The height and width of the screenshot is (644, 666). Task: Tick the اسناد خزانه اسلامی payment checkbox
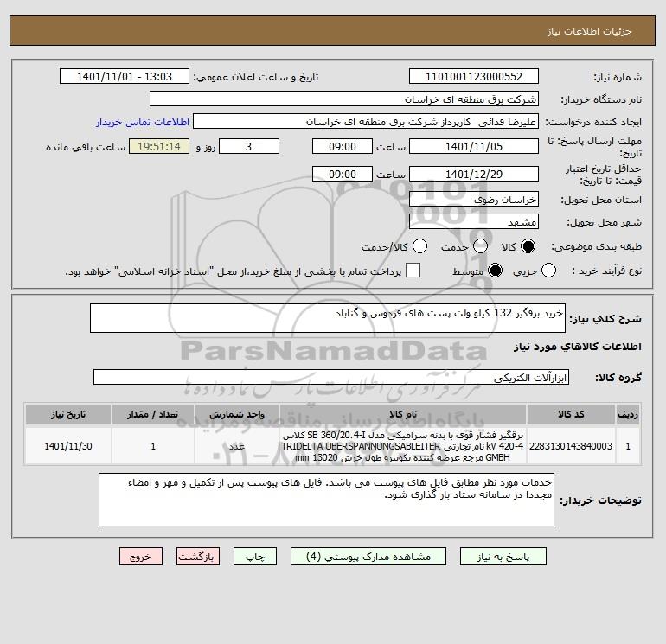click(x=413, y=271)
